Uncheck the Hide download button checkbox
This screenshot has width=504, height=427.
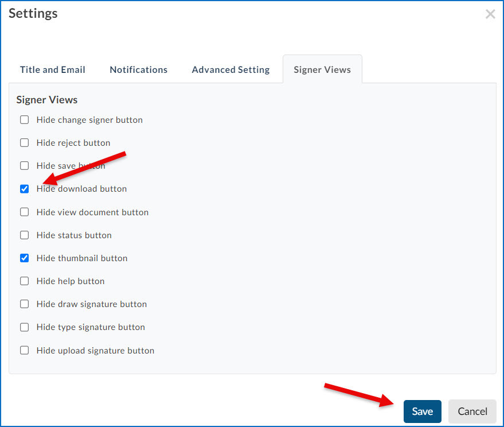click(x=25, y=189)
